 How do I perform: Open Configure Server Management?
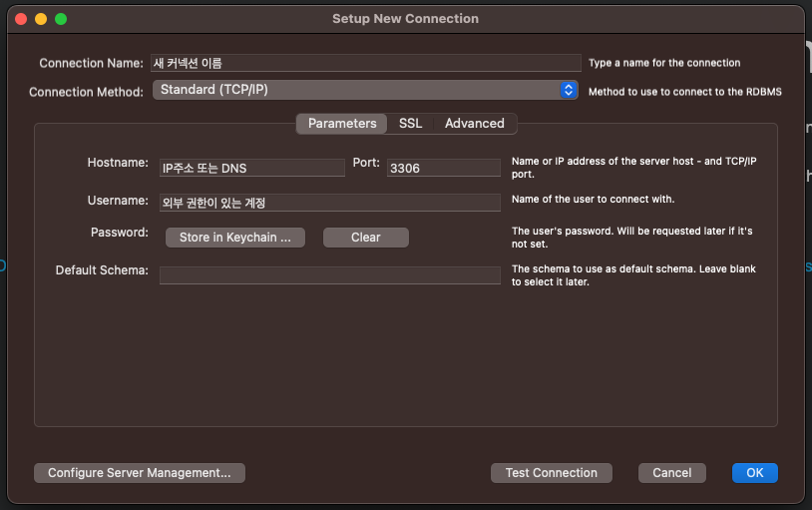(x=140, y=473)
